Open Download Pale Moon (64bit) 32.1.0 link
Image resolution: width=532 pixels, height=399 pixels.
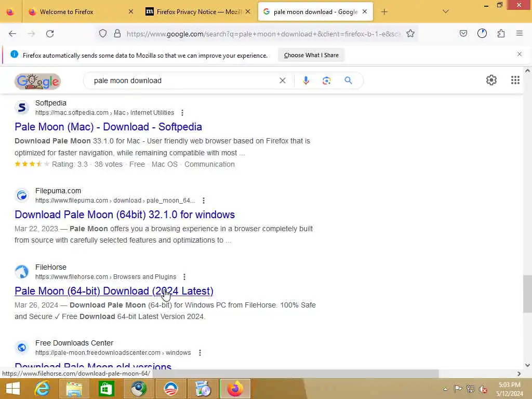125,215
